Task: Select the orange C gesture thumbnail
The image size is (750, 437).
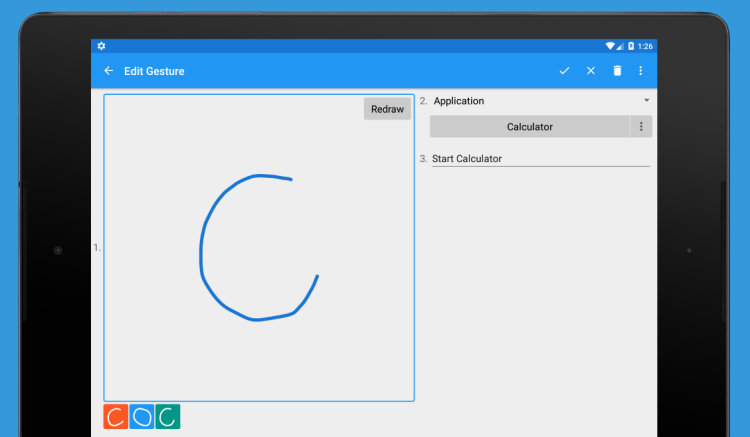Action: pos(116,416)
